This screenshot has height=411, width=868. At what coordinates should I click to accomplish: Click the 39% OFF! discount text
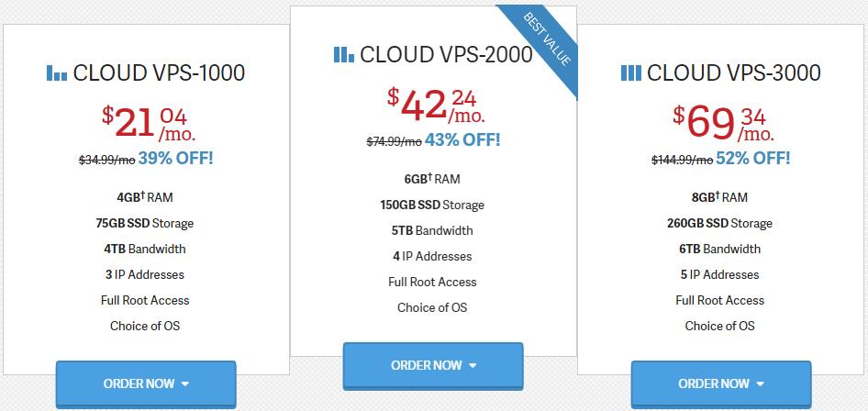pos(175,159)
